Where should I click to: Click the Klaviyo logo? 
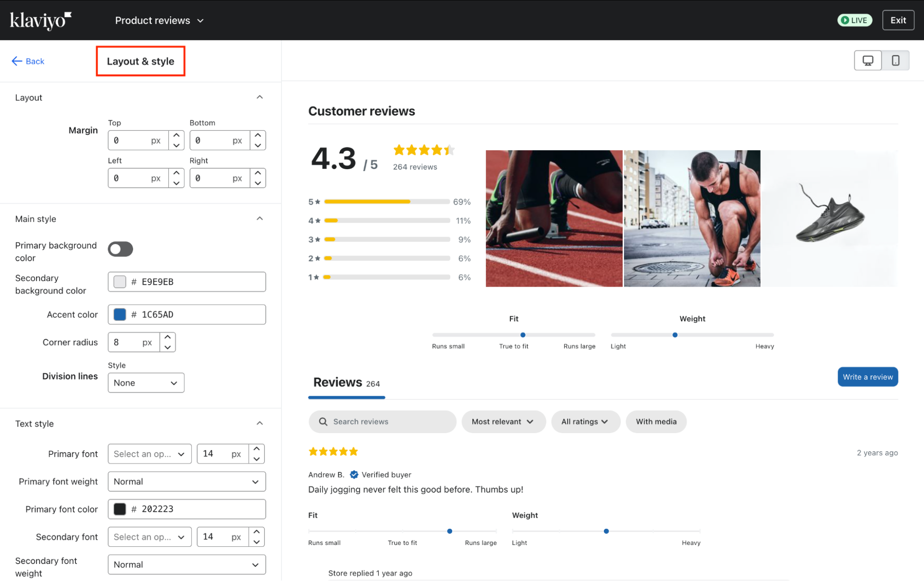tap(41, 20)
